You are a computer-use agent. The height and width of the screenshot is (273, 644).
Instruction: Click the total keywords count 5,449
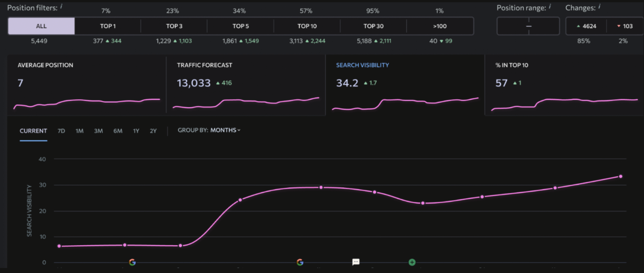click(x=39, y=41)
